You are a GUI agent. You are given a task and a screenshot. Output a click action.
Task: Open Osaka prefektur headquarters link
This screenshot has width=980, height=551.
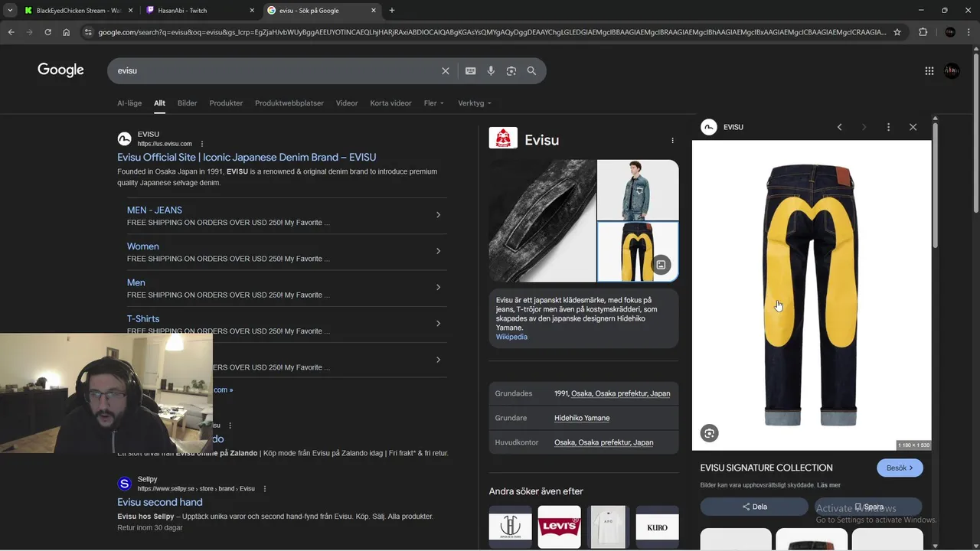pos(603,442)
